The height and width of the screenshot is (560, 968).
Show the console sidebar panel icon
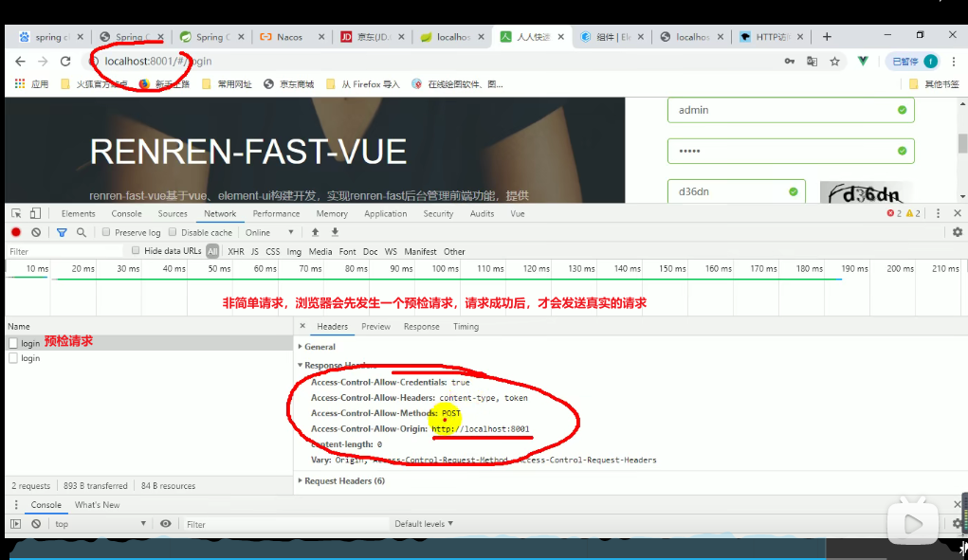[16, 524]
